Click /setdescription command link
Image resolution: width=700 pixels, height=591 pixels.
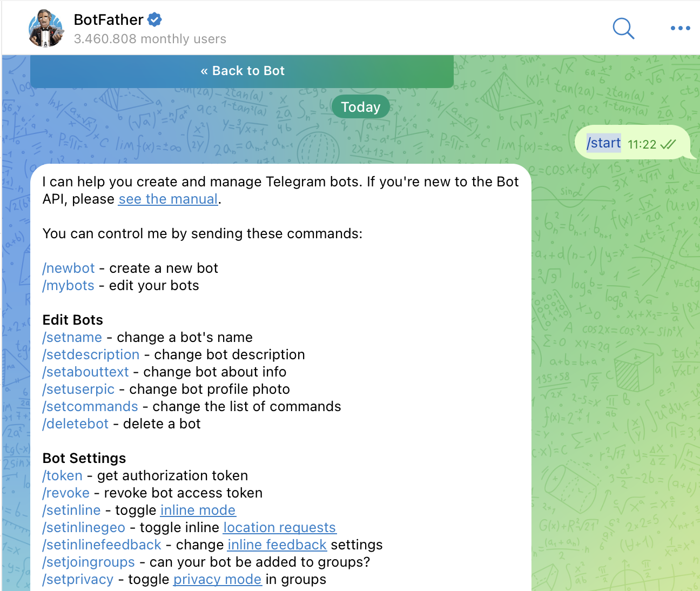(x=91, y=354)
